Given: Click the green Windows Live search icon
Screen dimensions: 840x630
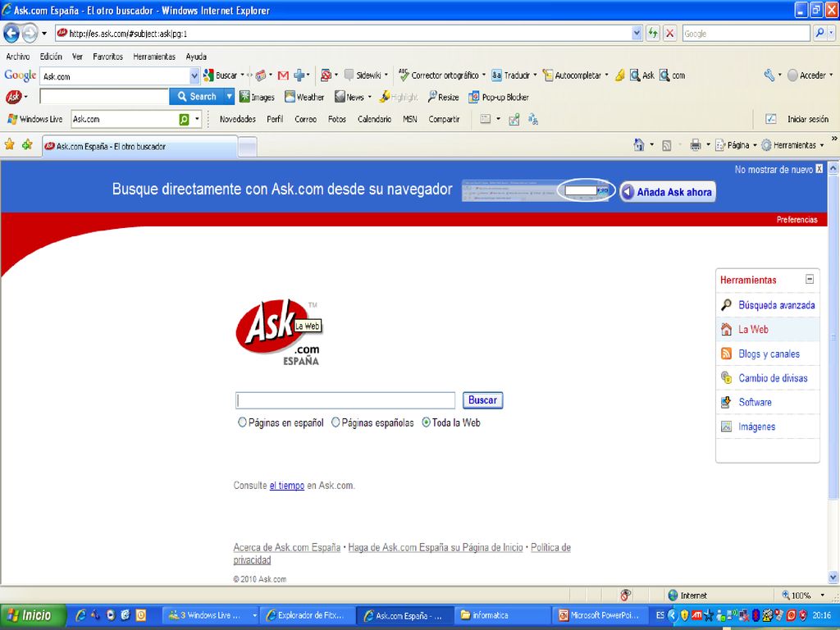Looking at the screenshot, I should (x=184, y=120).
